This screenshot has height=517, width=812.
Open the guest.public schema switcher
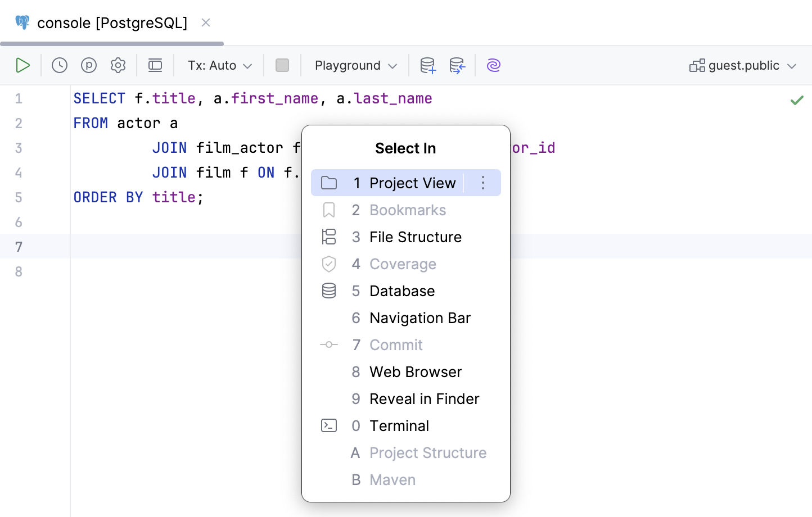[x=743, y=65]
